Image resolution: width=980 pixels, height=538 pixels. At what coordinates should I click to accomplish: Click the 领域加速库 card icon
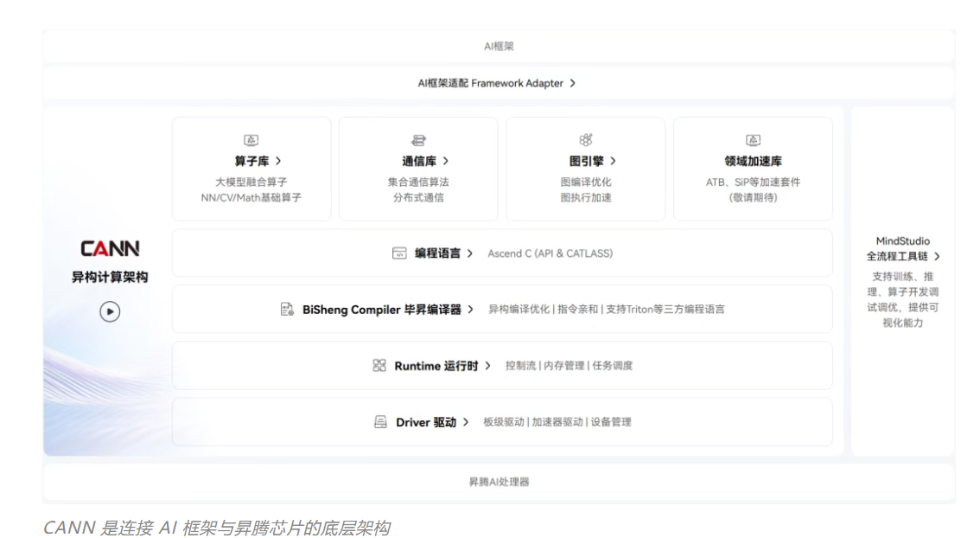(x=753, y=140)
